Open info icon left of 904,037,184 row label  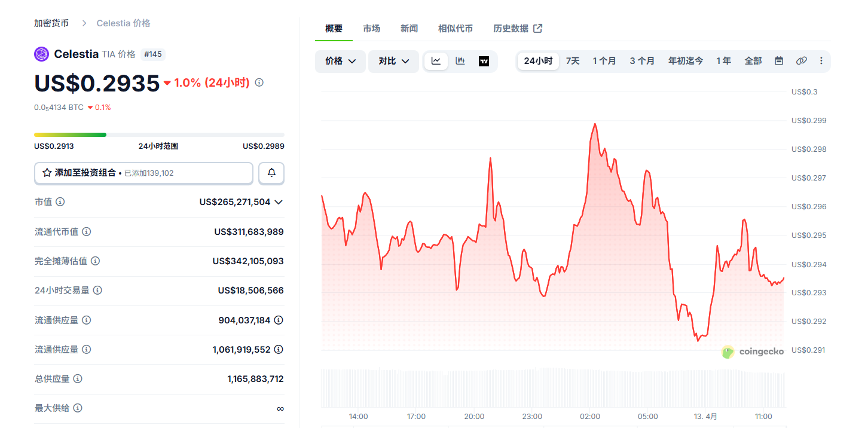pos(87,320)
